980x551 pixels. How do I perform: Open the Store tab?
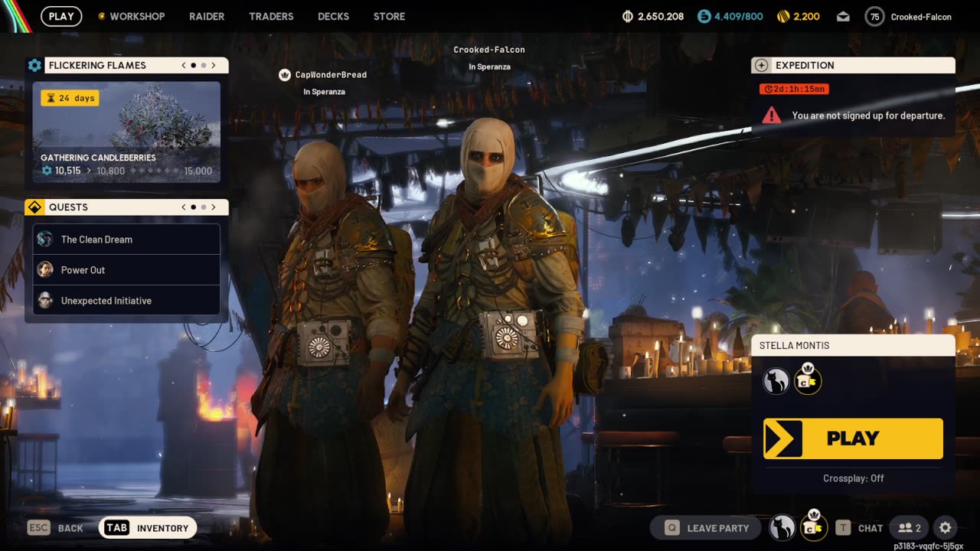[389, 16]
